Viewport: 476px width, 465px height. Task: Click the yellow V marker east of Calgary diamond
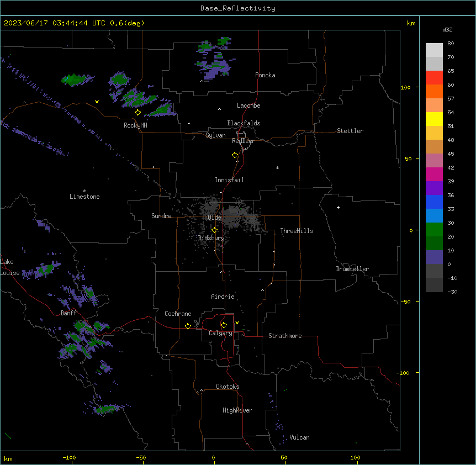[x=237, y=323]
